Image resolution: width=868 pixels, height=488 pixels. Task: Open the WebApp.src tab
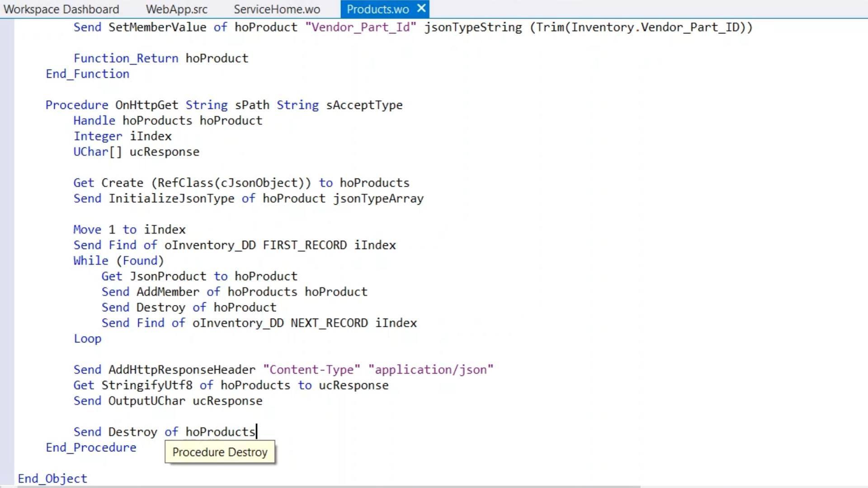click(176, 9)
